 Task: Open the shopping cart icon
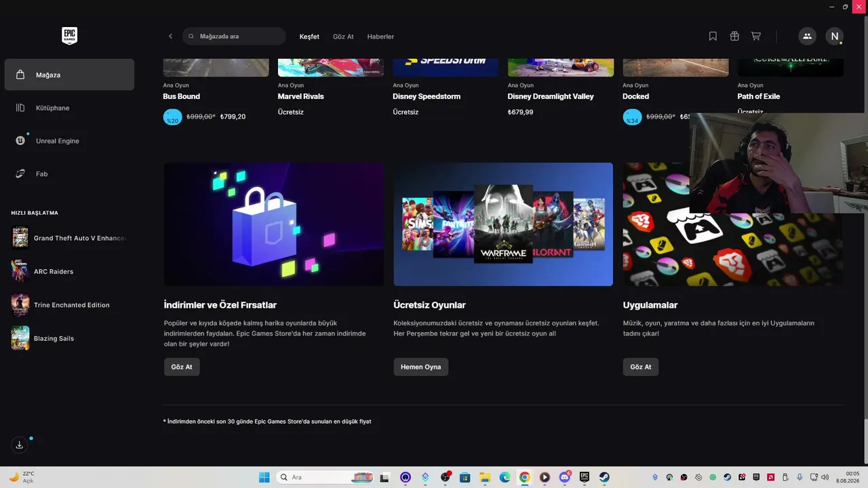[x=756, y=37]
